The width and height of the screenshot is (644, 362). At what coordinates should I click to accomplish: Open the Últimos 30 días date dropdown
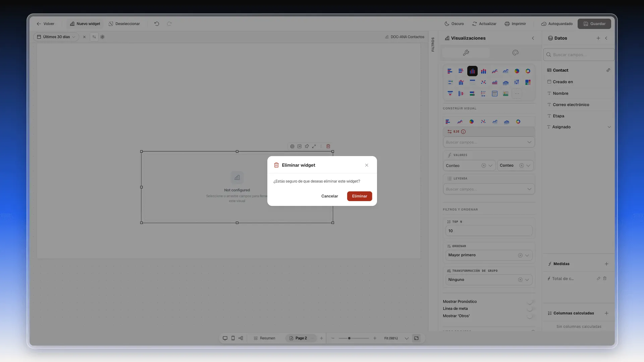click(x=56, y=37)
